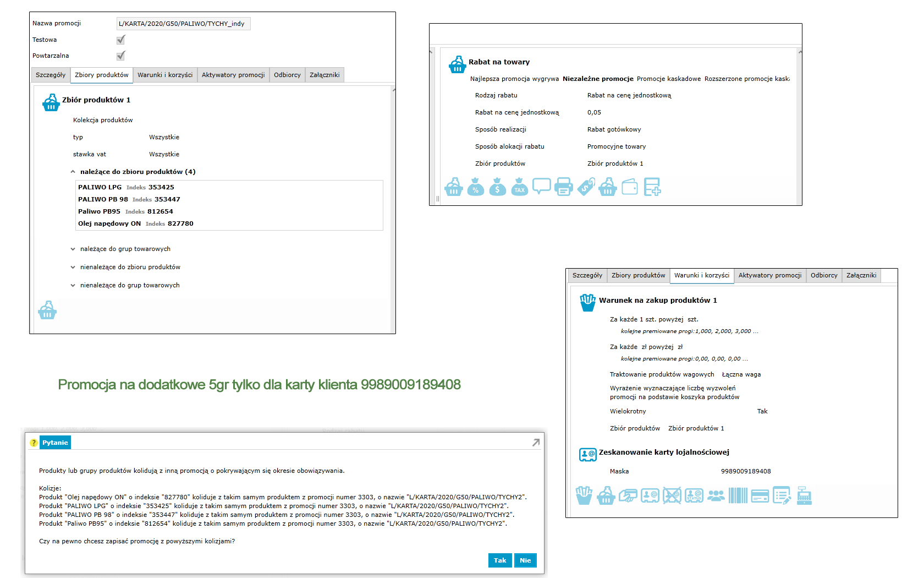This screenshot has height=578, width=924.
Task: Click the payment card icon
Action: tap(760, 496)
